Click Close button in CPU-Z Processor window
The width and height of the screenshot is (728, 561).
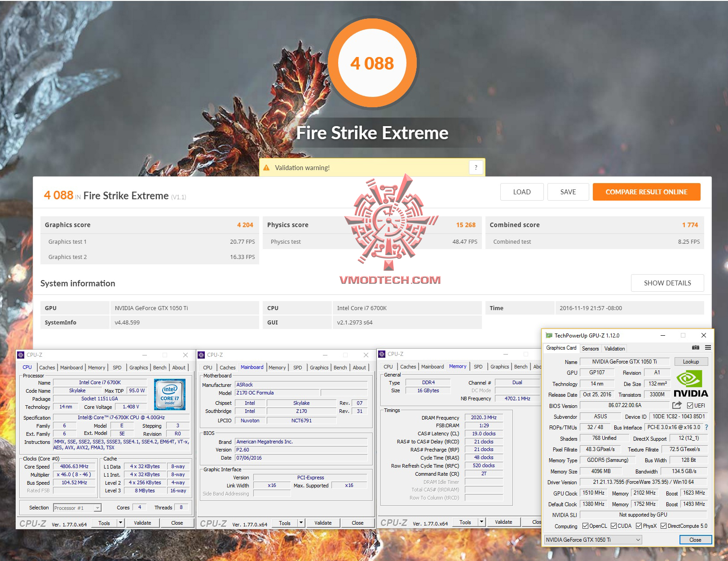point(177,523)
